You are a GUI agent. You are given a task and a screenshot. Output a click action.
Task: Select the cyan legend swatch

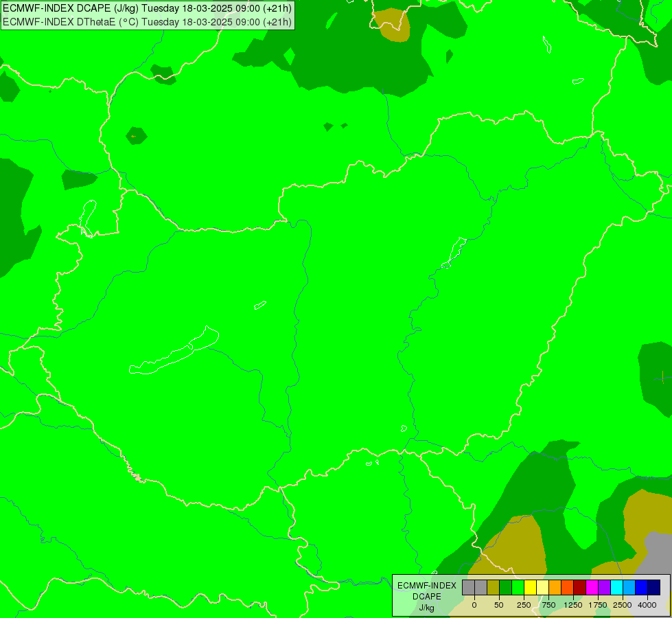pos(616,587)
